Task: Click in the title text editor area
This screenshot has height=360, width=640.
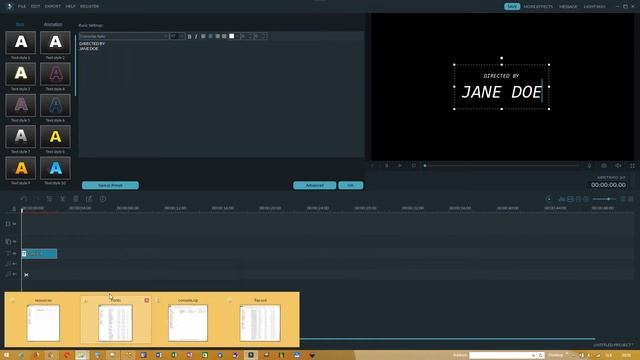Action: [221, 98]
